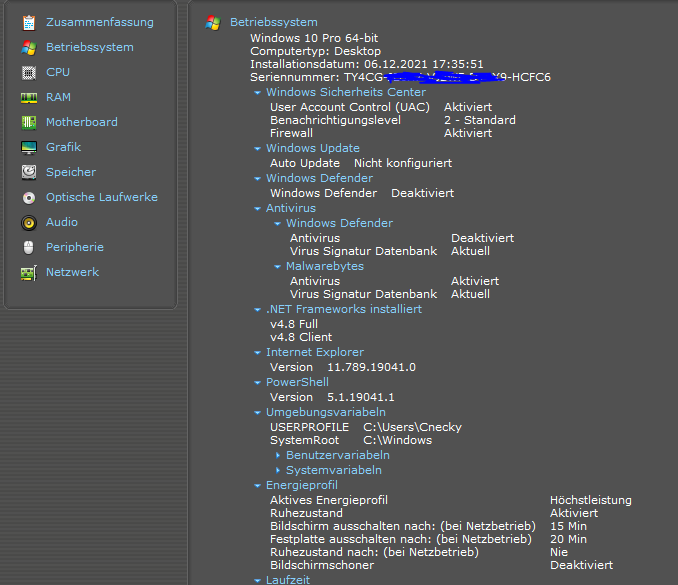Click the Bildschirmschoner Deaktiviert row

[x=441, y=565]
